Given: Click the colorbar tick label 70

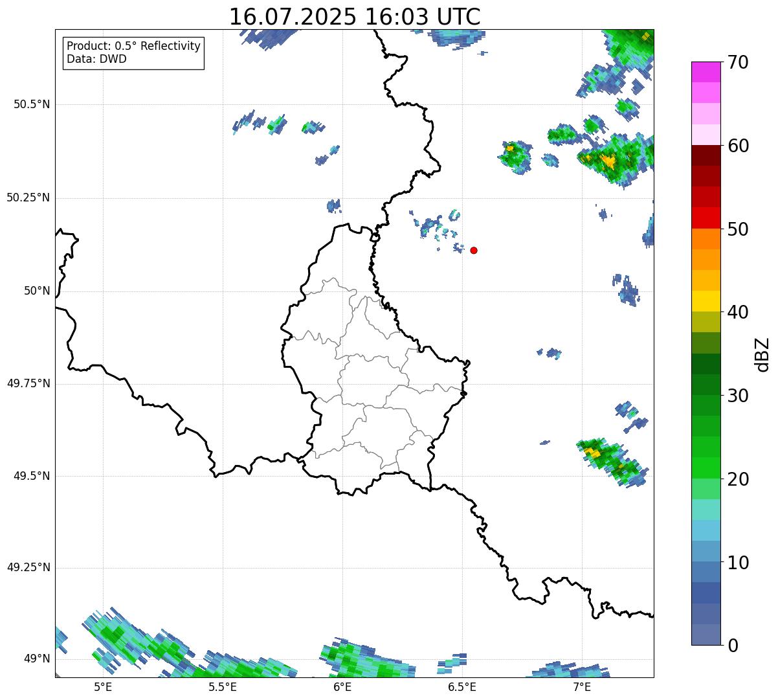Looking at the screenshot, I should coord(738,63).
